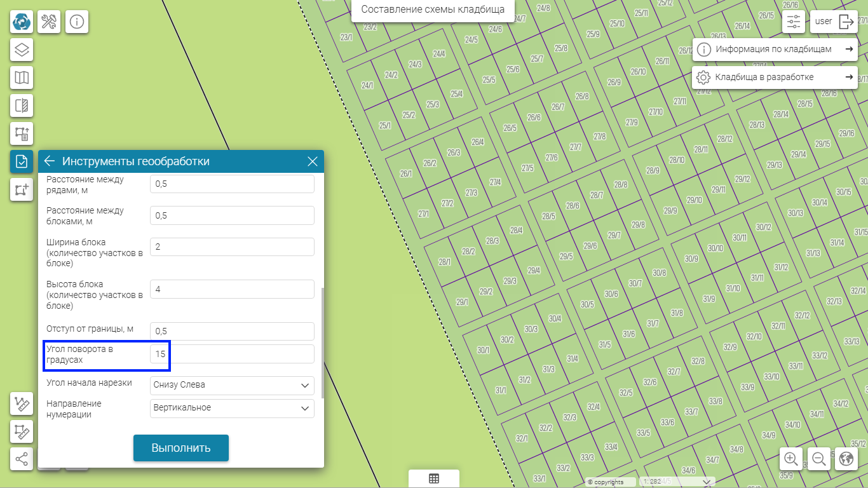Screen dimensions: 868x488
Task: Select the area measurement ruler tool
Action: [x=22, y=431]
